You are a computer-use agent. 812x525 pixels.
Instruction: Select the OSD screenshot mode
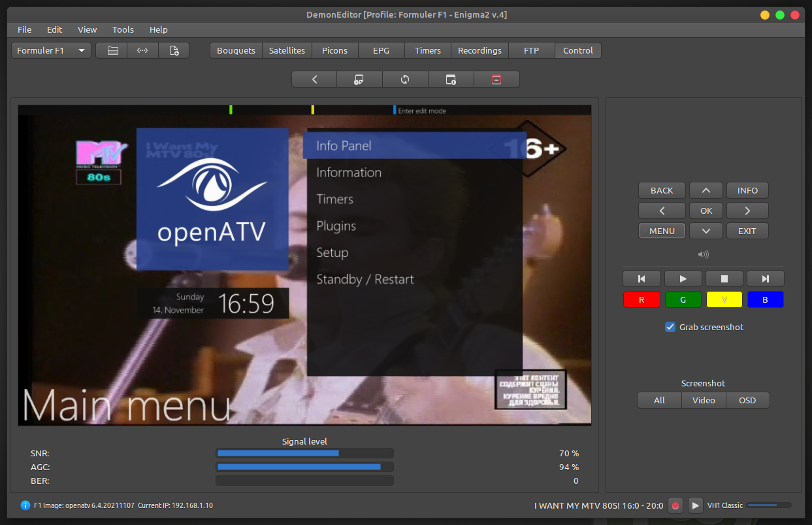(747, 400)
